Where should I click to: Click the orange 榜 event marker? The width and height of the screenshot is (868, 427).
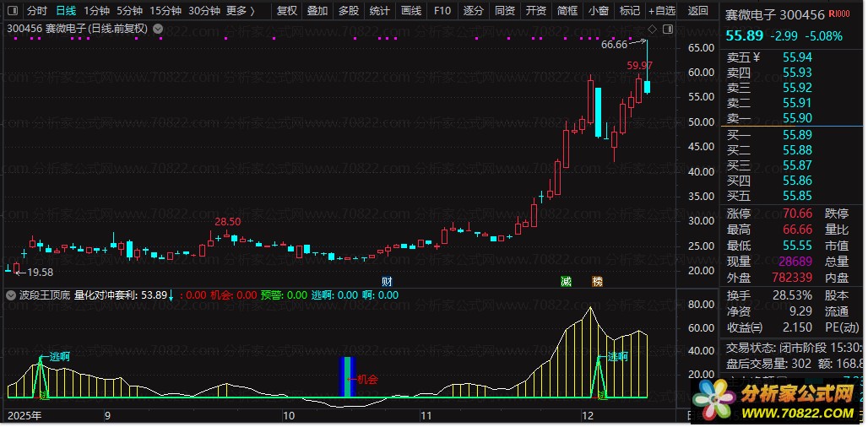click(x=597, y=282)
